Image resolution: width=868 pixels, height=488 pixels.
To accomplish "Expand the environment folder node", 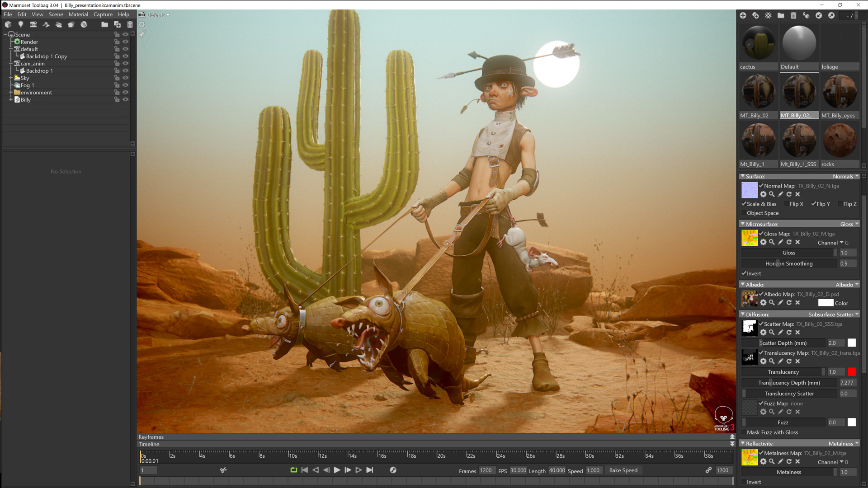I will point(10,93).
